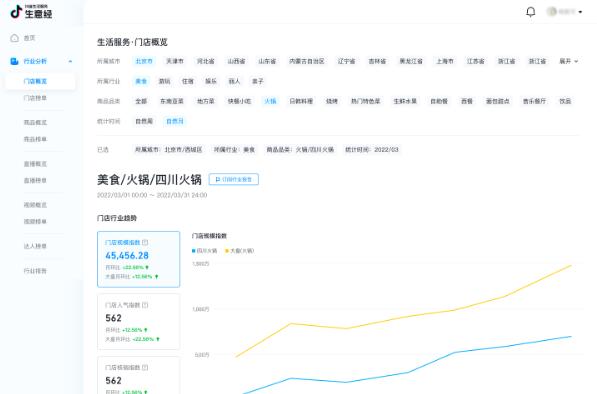The image size is (597, 394).
Task: Select city filter 内蒙古自治区
Action: [x=306, y=61]
